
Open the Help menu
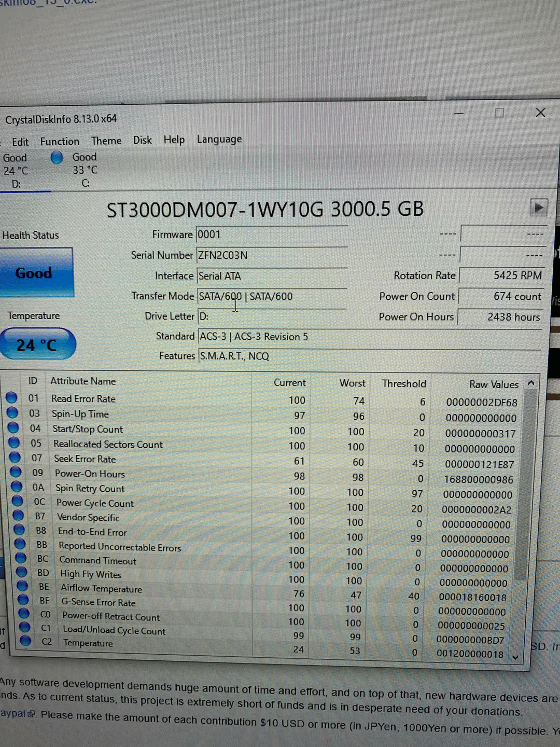[174, 140]
